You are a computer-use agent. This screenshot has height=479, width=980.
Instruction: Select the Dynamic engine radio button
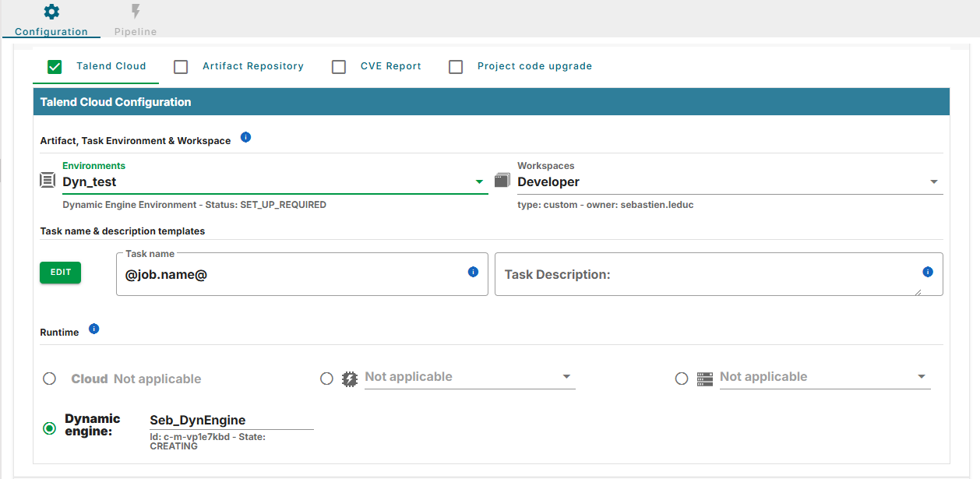click(x=50, y=428)
